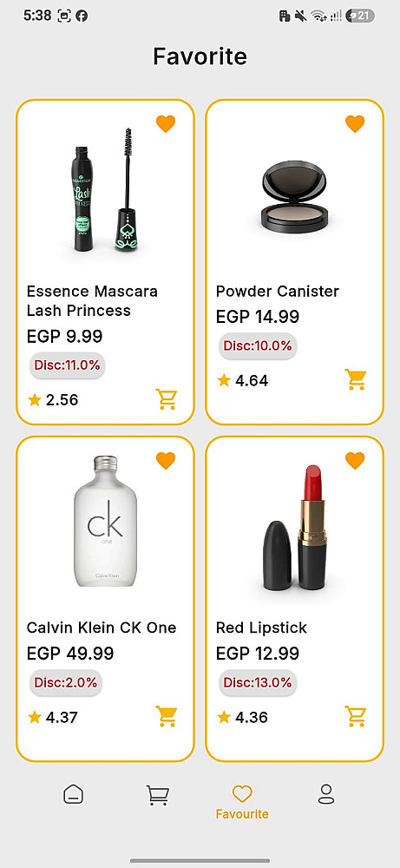Select the 4.64 star rating
Screen dimensions: 400x868
click(243, 380)
